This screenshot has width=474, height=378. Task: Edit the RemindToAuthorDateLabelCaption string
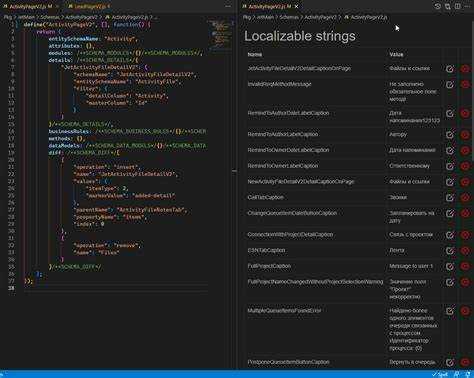(x=450, y=114)
